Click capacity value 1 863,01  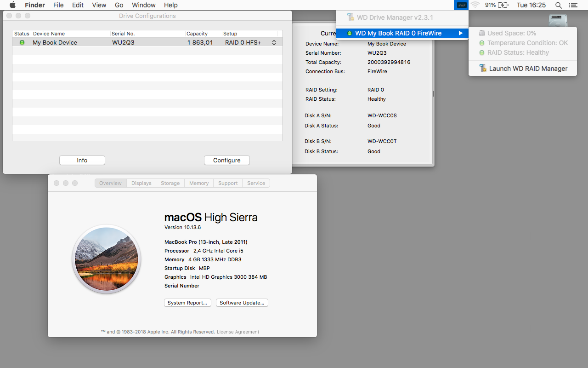coord(200,42)
